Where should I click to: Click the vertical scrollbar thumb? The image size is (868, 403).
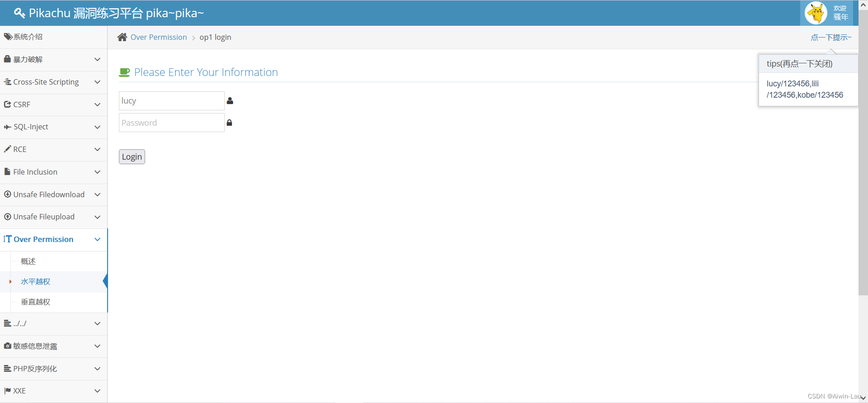coord(863,152)
